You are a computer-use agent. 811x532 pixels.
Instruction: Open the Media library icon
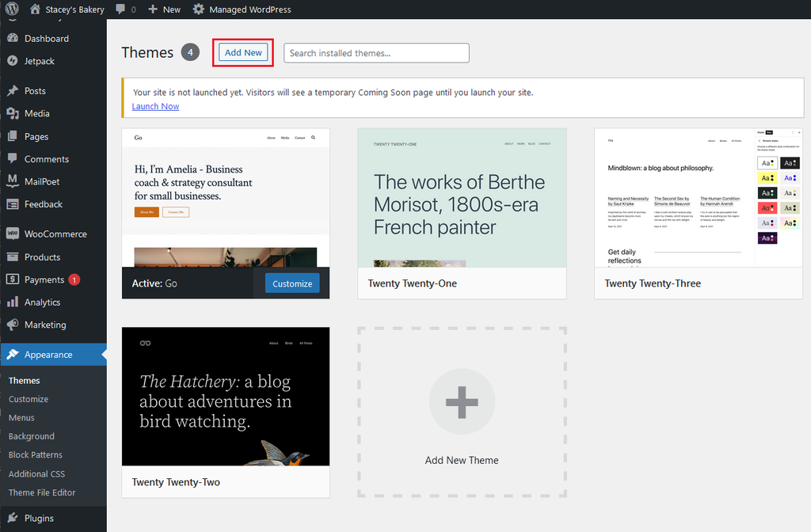click(x=13, y=113)
